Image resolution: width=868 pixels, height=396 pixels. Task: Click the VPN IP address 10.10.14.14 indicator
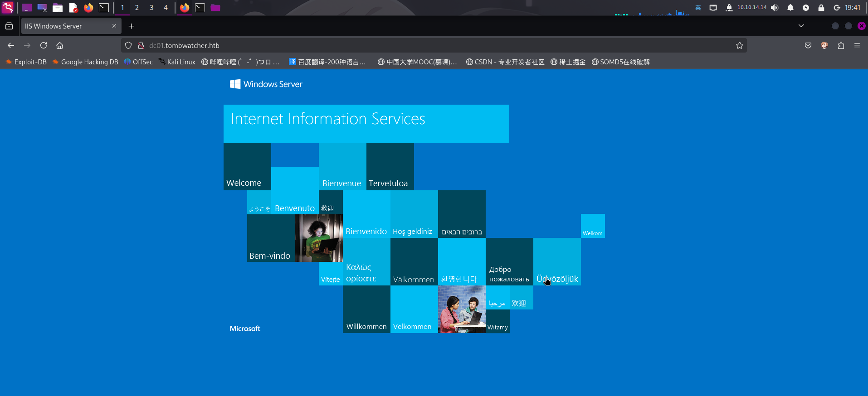pyautogui.click(x=752, y=8)
